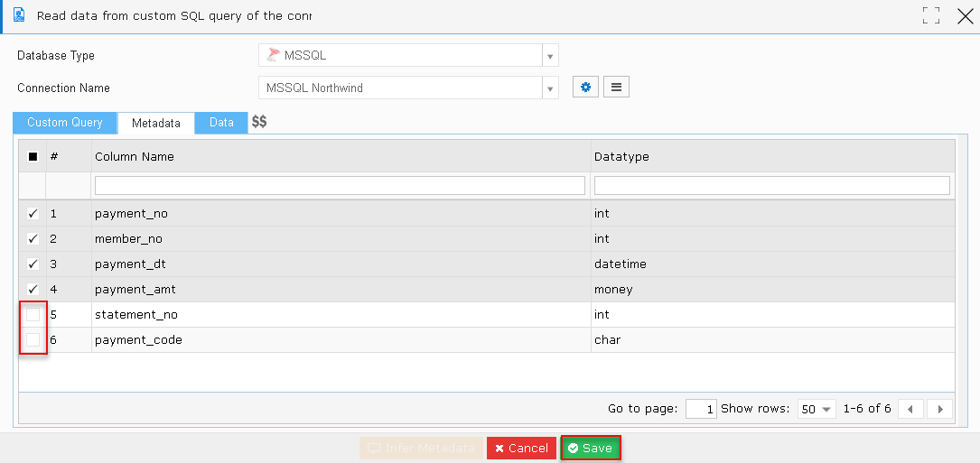980x463 pixels.
Task: Click the Column Name filter field
Action: click(340, 185)
